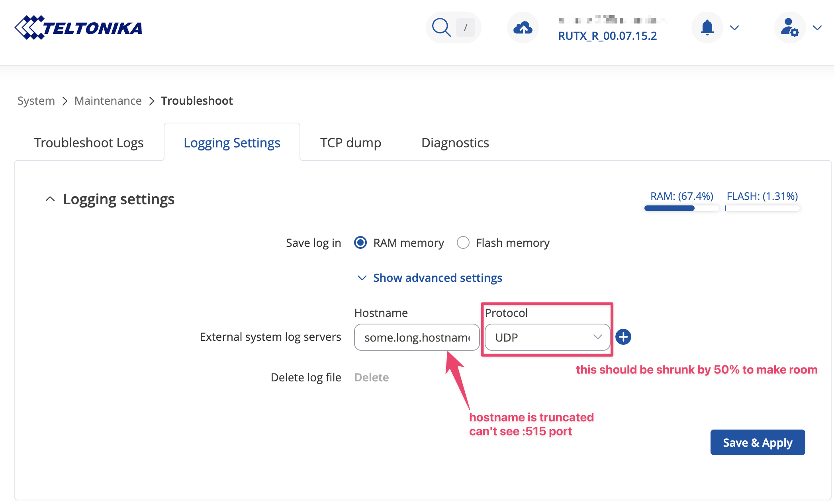834x504 pixels.
Task: Click the Maintenance breadcrumb link
Action: [108, 101]
